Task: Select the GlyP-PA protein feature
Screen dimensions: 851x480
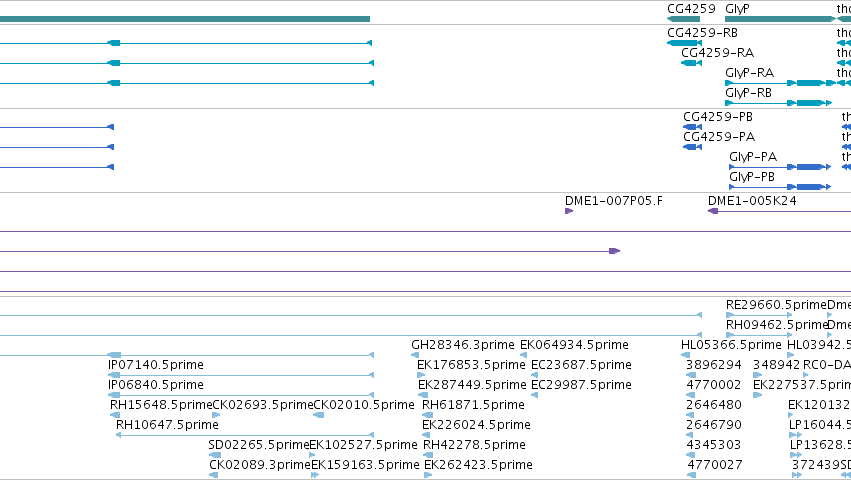Action: click(x=780, y=167)
